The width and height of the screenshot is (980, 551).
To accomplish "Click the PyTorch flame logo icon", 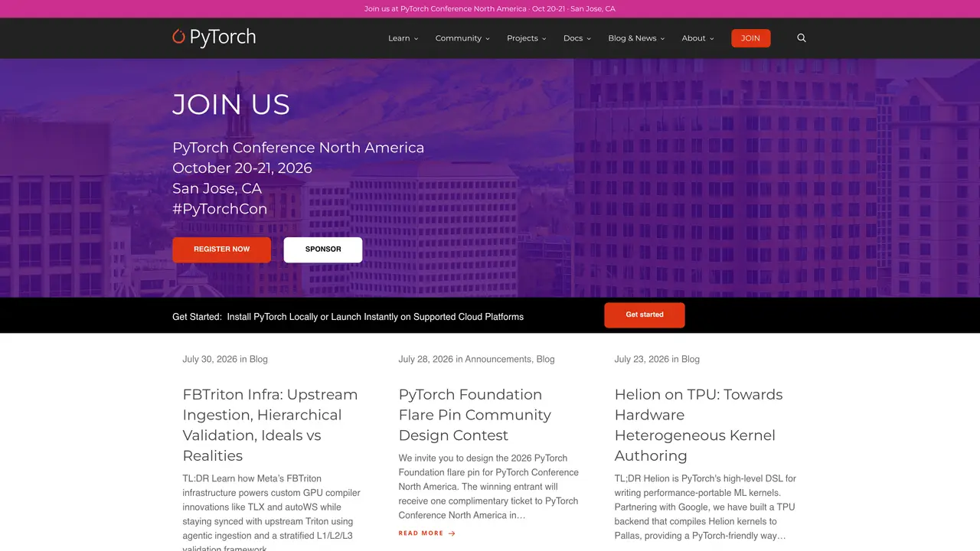I will coord(178,37).
